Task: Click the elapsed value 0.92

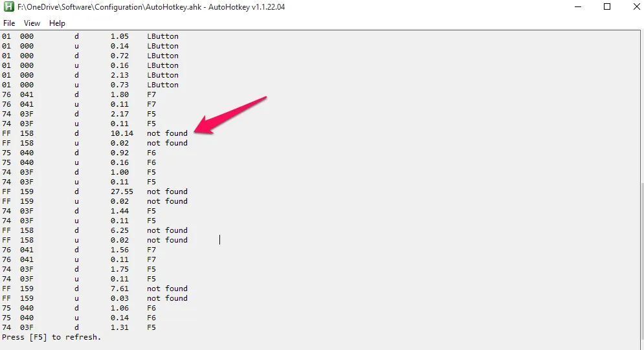Action: pos(120,153)
